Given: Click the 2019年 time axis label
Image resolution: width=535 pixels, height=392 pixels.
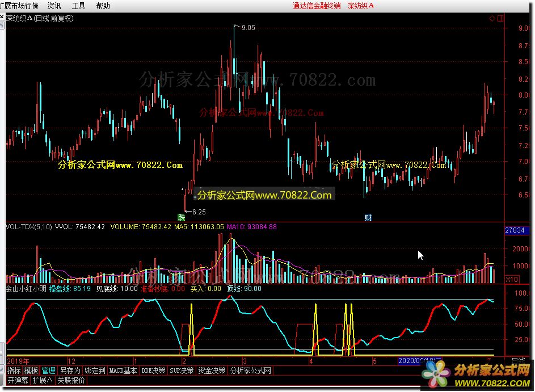Looking at the screenshot, I should pyautogui.click(x=18, y=361).
